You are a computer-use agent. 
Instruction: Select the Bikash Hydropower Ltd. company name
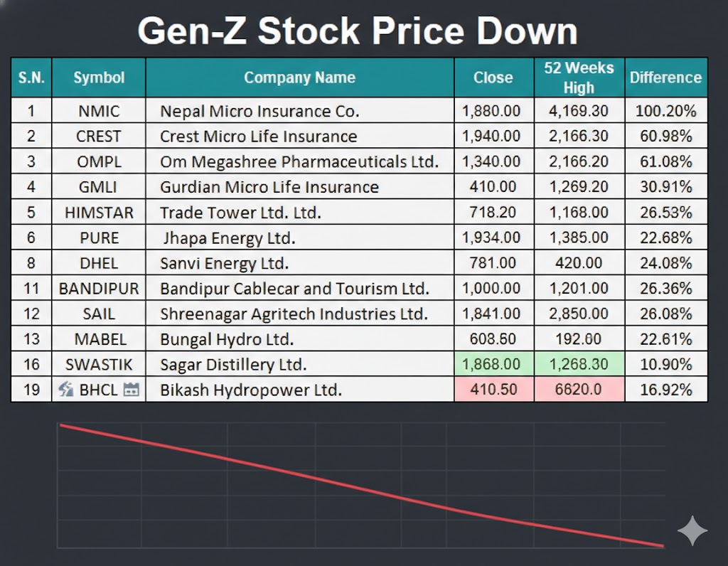(x=251, y=390)
